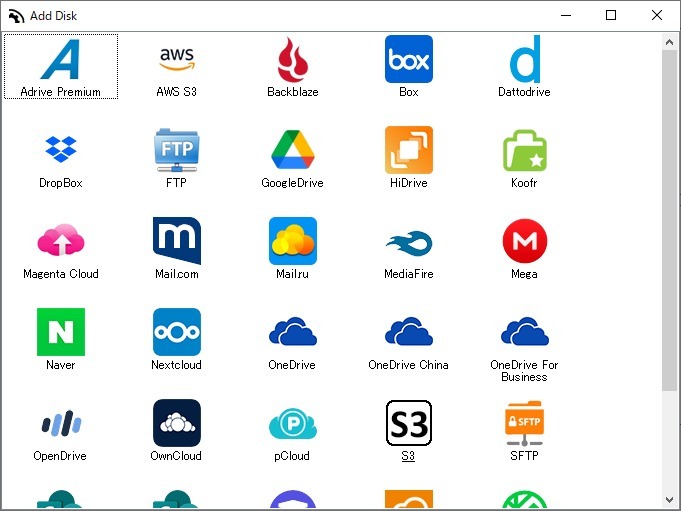This screenshot has height=511, width=681.
Task: Pick the Backblaze flame icon
Action: click(x=293, y=59)
